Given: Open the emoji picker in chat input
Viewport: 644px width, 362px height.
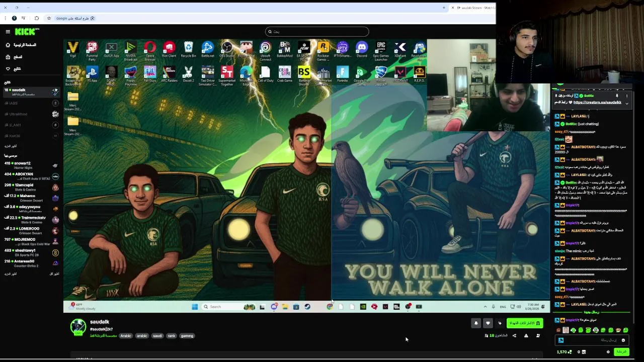Looking at the screenshot, I should [623, 340].
